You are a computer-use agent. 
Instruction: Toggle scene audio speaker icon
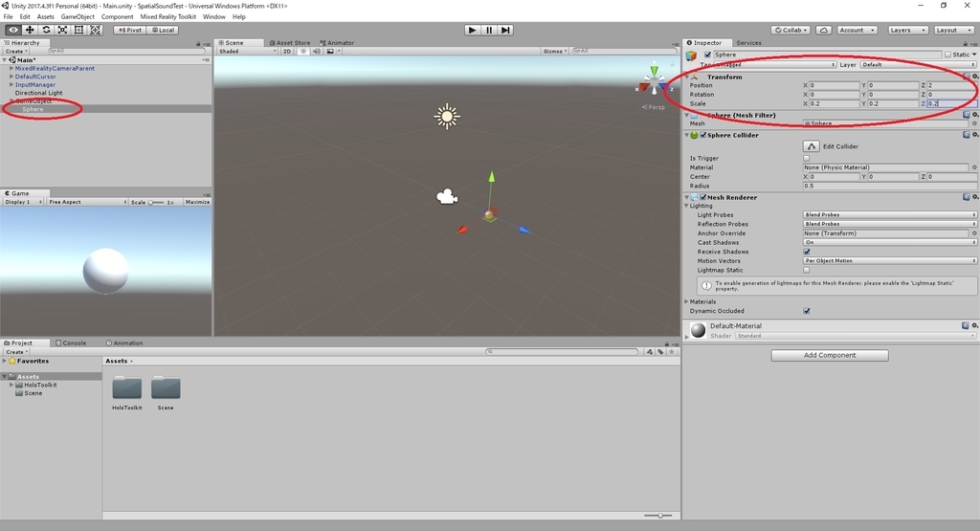(316, 52)
